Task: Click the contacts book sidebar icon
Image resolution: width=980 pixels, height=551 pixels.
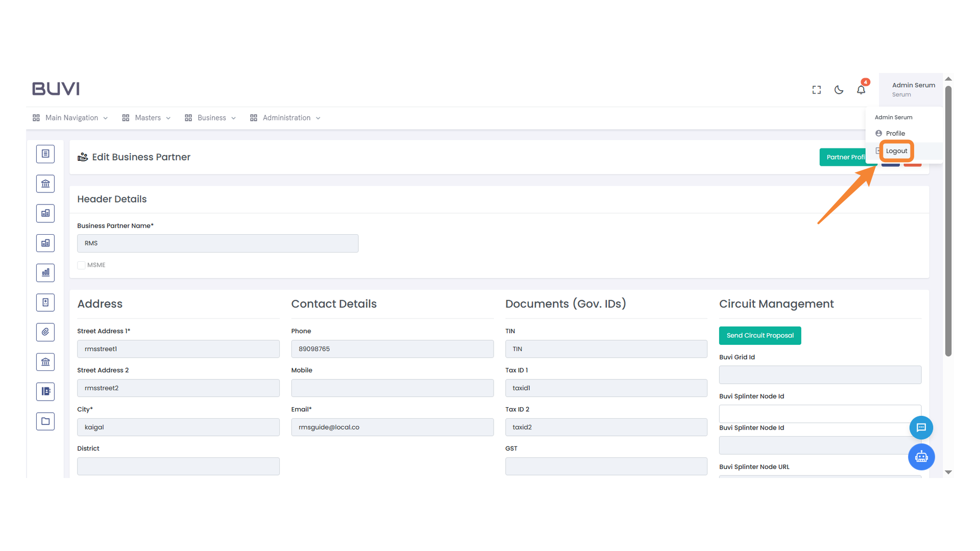Action: (x=45, y=391)
